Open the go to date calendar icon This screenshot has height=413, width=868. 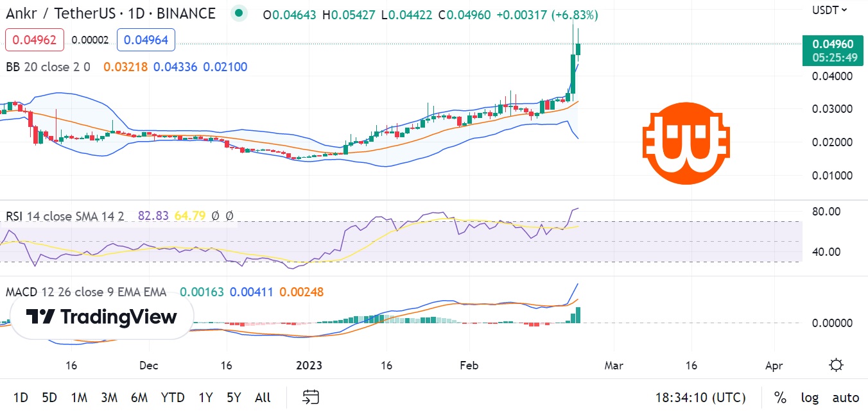tap(311, 397)
